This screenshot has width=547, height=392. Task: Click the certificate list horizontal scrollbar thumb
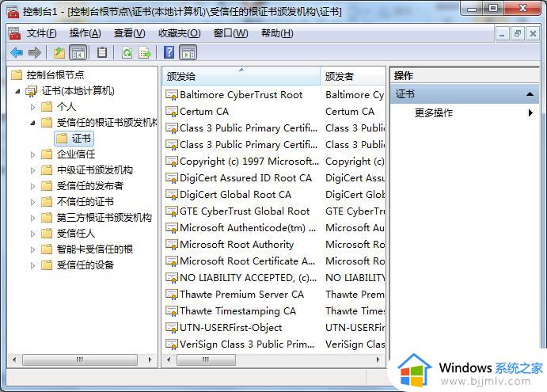(x=206, y=360)
